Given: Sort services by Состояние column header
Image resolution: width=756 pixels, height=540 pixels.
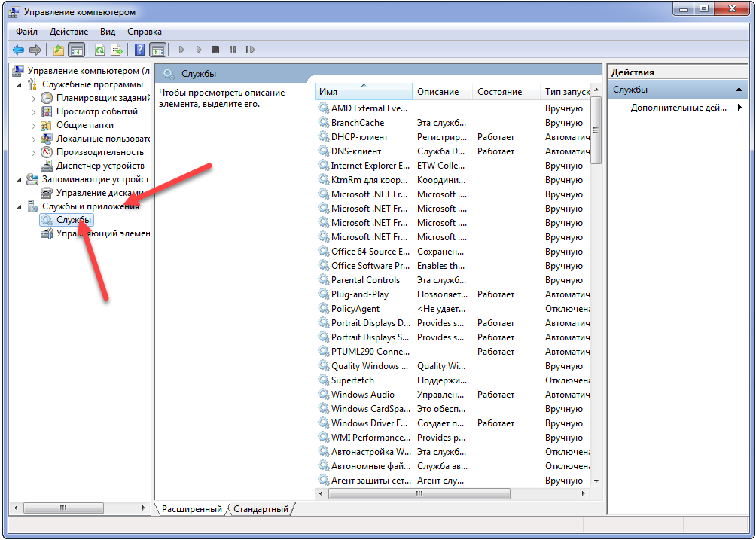Looking at the screenshot, I should coord(499,92).
